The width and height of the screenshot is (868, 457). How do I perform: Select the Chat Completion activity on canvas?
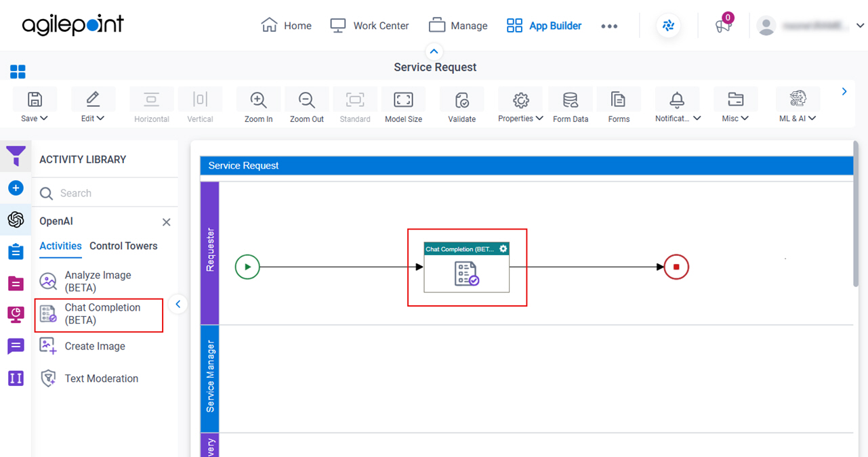pyautogui.click(x=466, y=267)
